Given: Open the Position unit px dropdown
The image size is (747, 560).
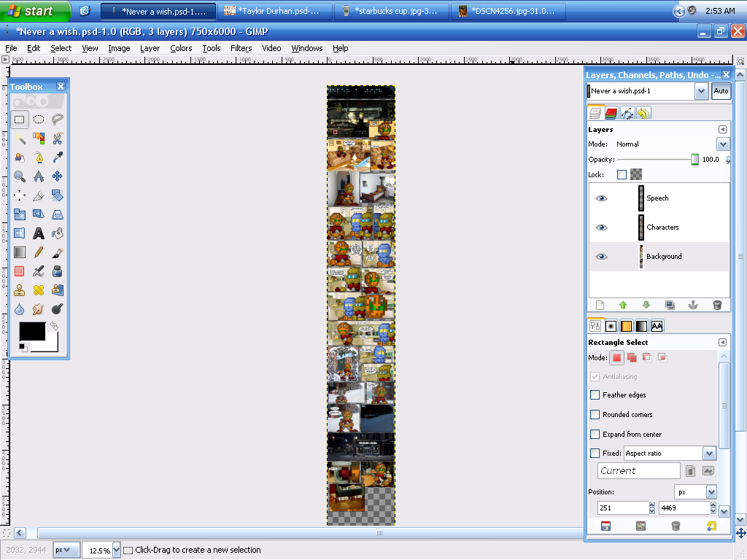Looking at the screenshot, I should [x=711, y=492].
